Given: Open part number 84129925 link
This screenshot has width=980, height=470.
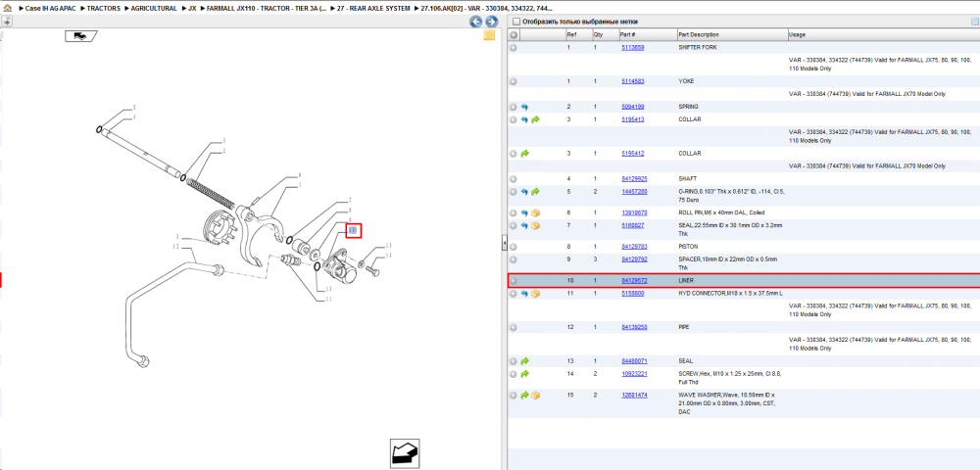Looking at the screenshot, I should pyautogui.click(x=634, y=179).
